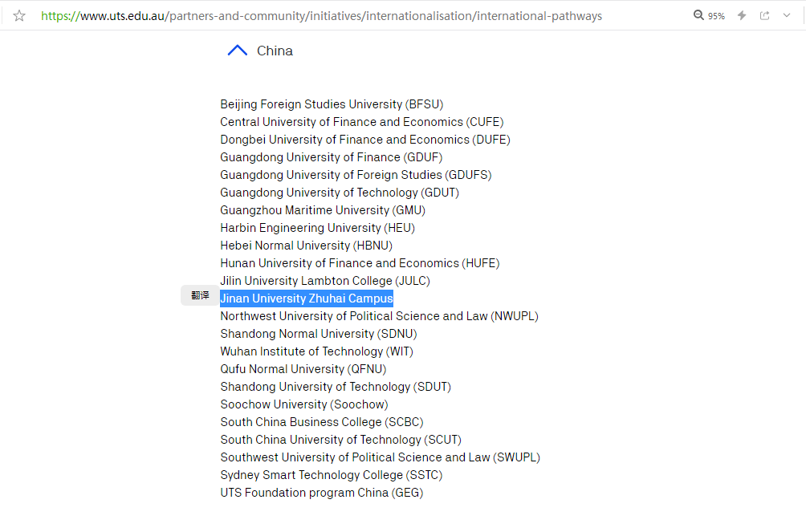Screen dimensions: 806x532
Task: Click Soochow University (Soochow)
Action: tap(304, 404)
